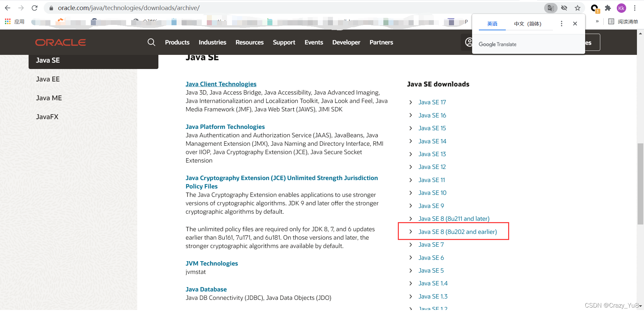Open the Java SE 13 link
The image size is (644, 312).
[x=432, y=154]
